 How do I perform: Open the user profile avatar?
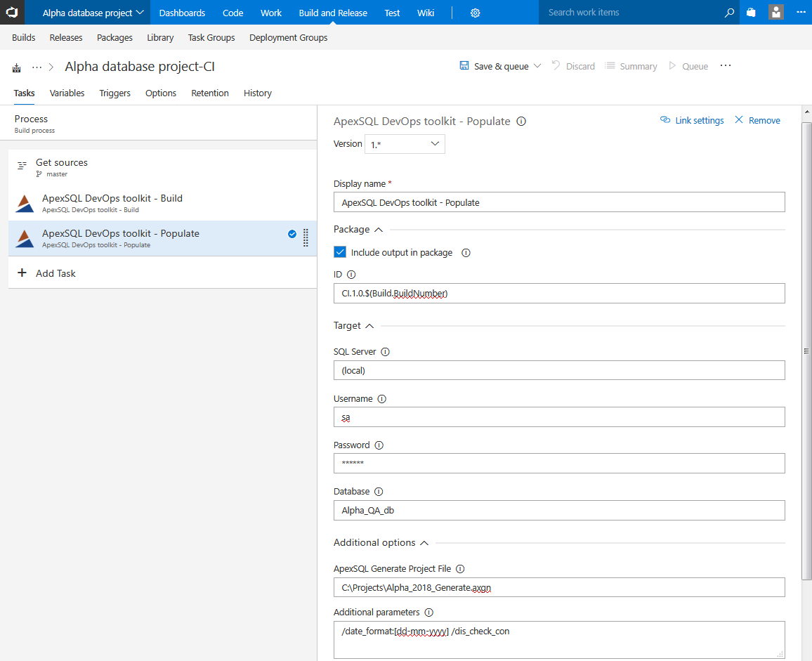pos(775,13)
